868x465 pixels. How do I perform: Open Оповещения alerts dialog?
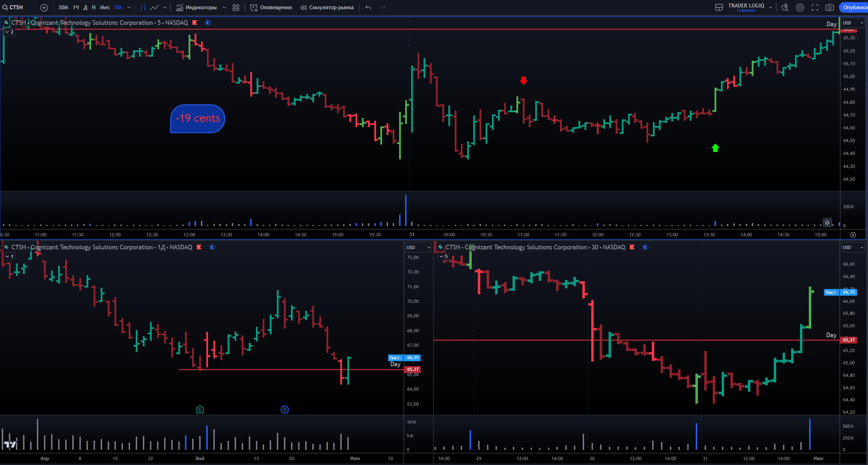(271, 7)
